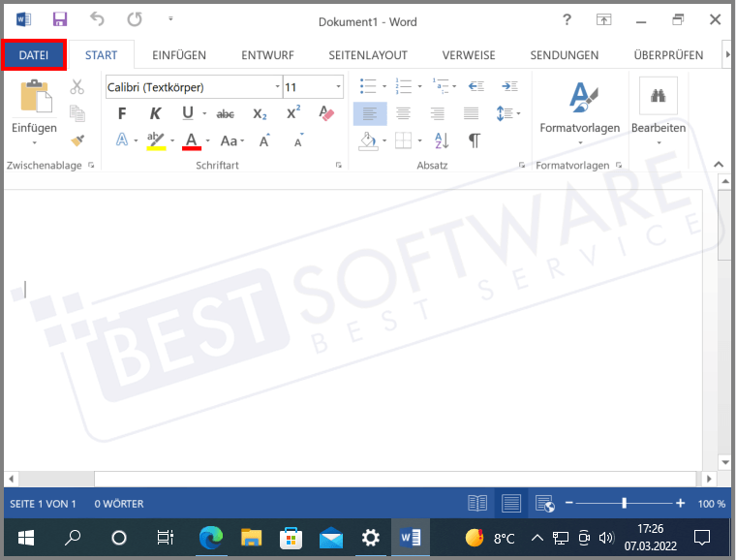
Task: Click the Einfügen paste button
Action: 35,109
